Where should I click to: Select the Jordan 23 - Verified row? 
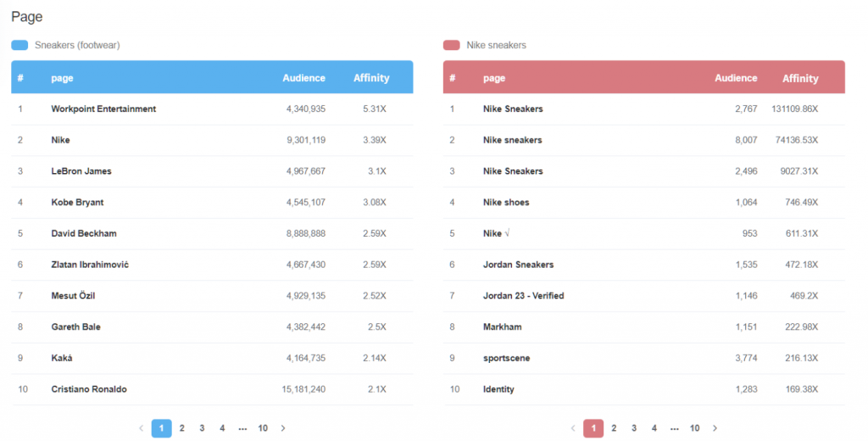[x=644, y=296]
